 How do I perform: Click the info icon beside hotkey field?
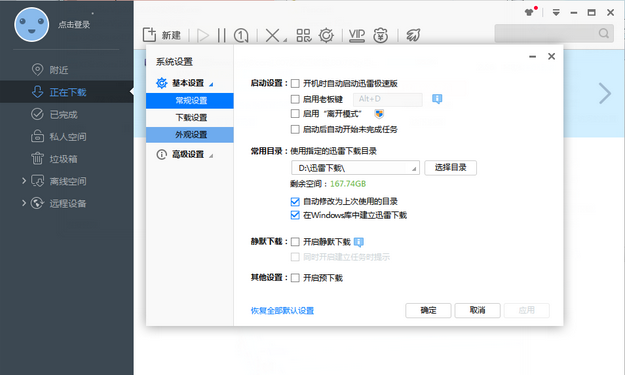tap(437, 99)
